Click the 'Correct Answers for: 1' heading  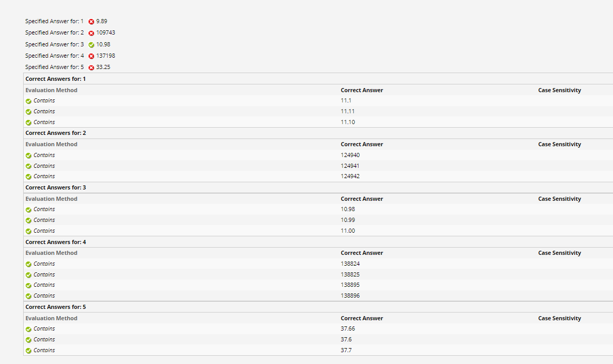[56, 79]
